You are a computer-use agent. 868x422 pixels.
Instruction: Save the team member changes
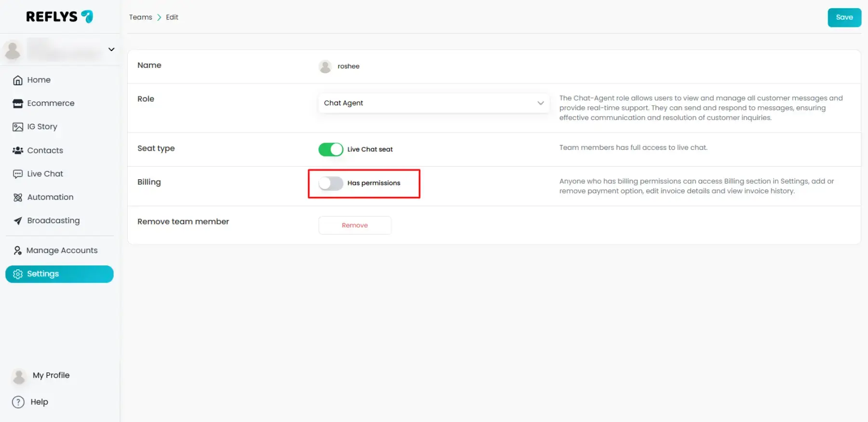tap(844, 17)
